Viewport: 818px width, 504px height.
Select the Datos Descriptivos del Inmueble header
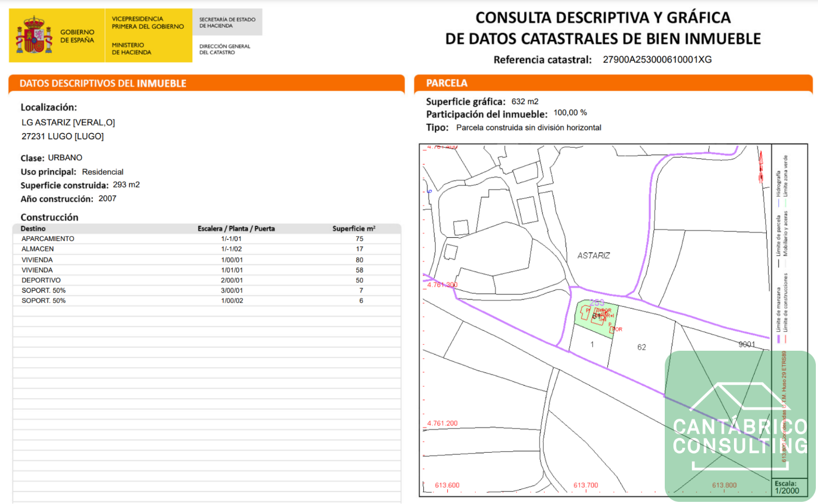(x=207, y=83)
